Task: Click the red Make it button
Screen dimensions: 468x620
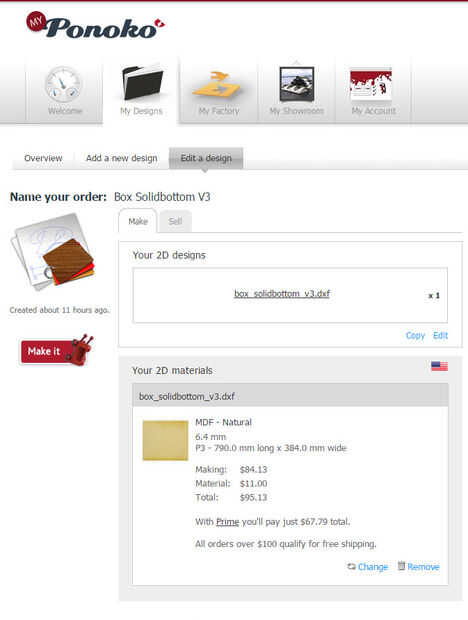Action: coord(57,351)
